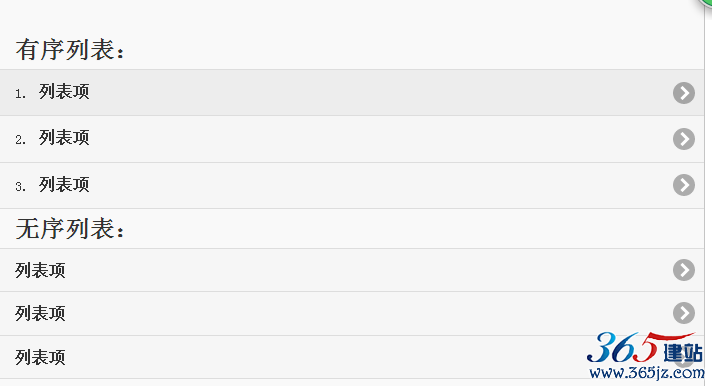The height and width of the screenshot is (386, 712).
Task: Open the first ordered 列表项 text link
Action: pyautogui.click(x=64, y=92)
